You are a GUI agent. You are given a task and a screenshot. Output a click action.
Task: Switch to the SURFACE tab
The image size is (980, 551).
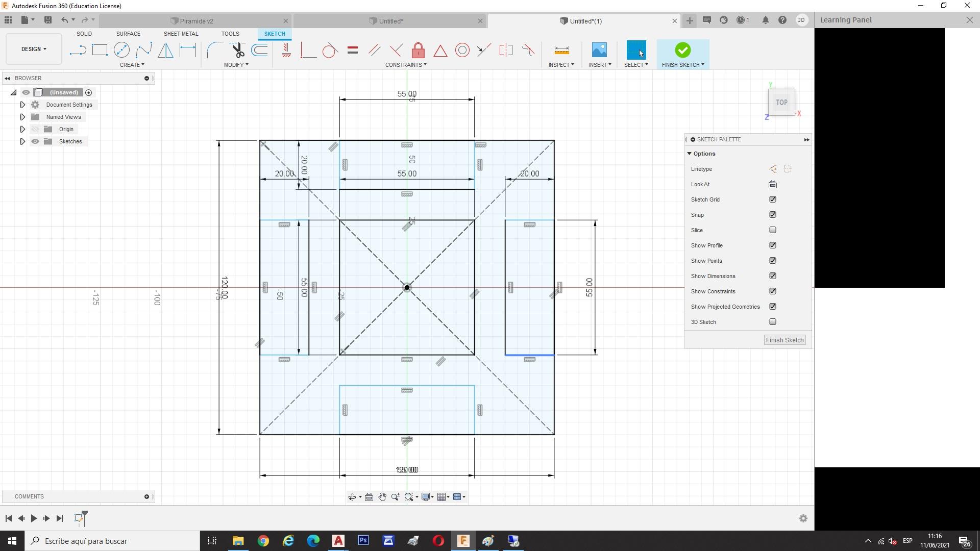128,34
